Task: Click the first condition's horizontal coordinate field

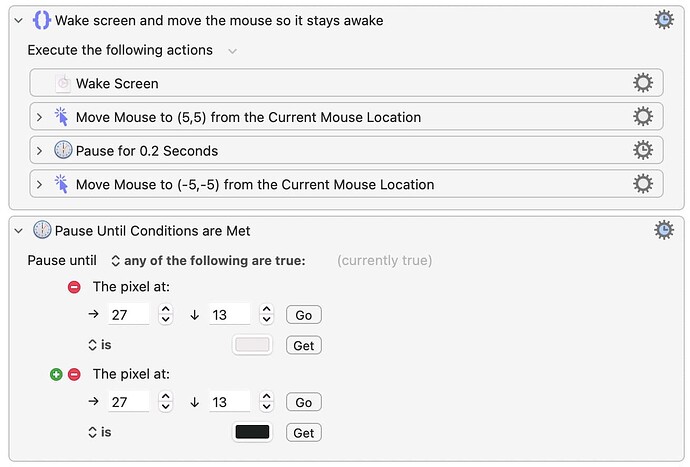Action: point(128,315)
